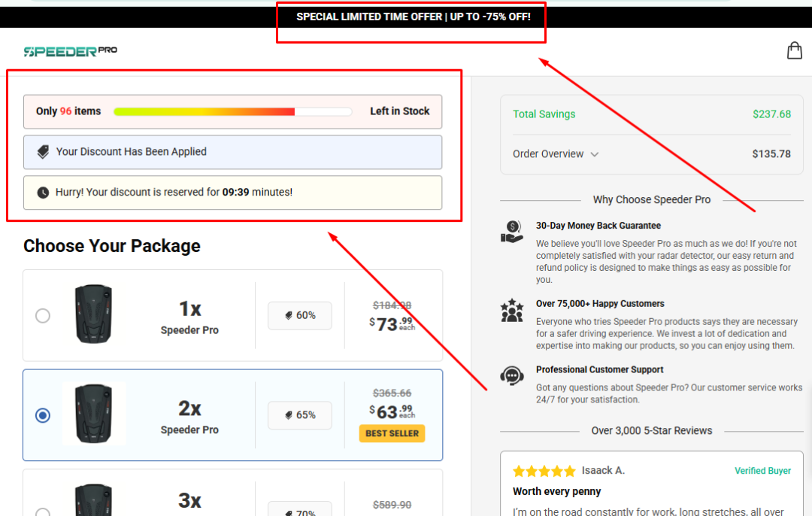Click the money back guarantee hand icon
The image size is (812, 516).
click(x=512, y=232)
